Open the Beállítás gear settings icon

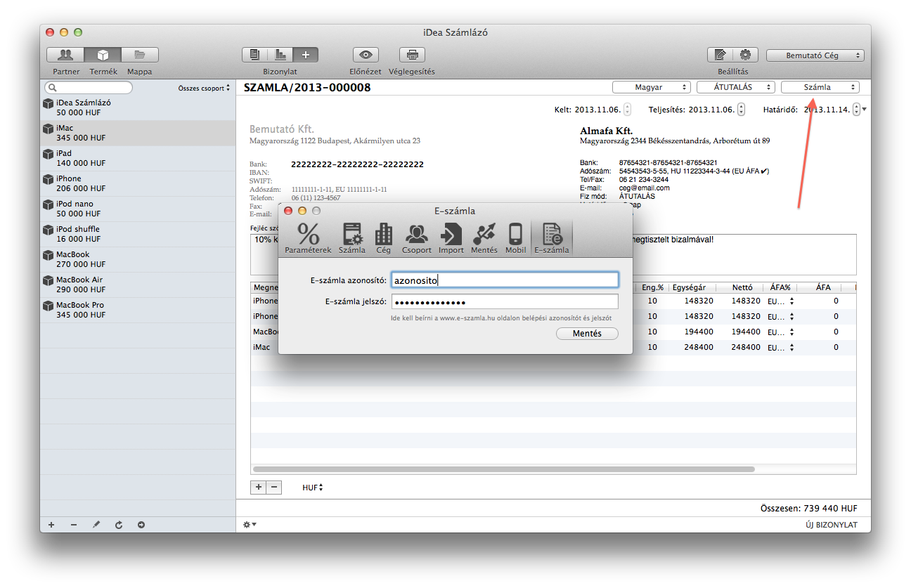coord(745,55)
